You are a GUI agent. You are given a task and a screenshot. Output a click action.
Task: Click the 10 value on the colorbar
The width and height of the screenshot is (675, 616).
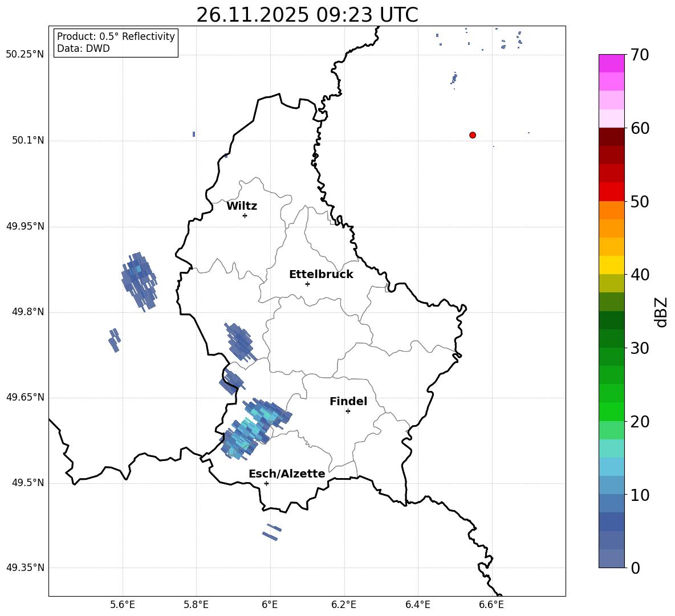tap(640, 495)
